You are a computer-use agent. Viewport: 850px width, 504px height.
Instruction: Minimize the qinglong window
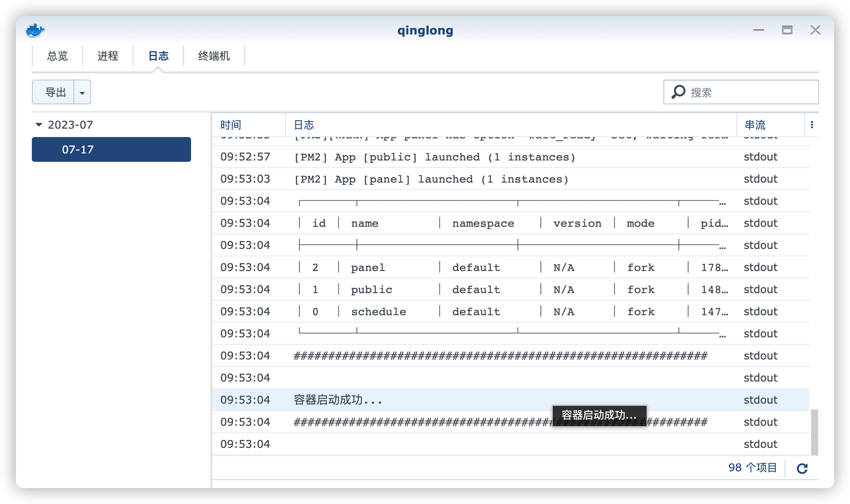click(x=759, y=30)
